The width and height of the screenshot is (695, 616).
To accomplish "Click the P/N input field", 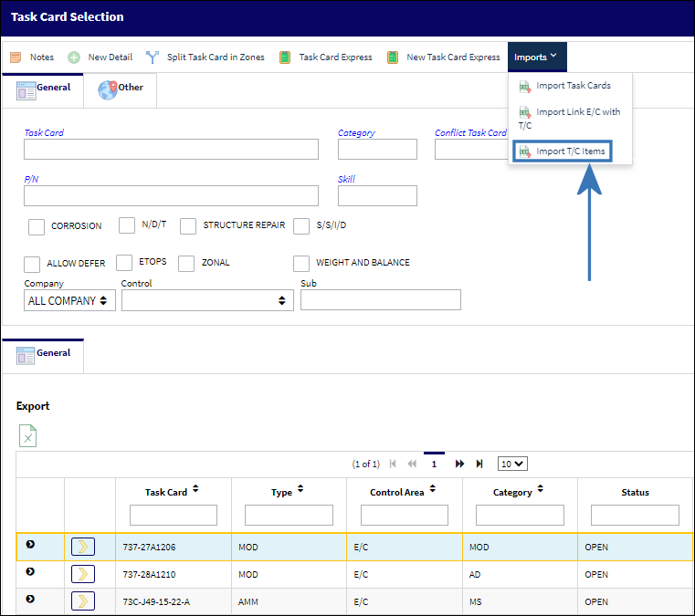I will point(171,195).
